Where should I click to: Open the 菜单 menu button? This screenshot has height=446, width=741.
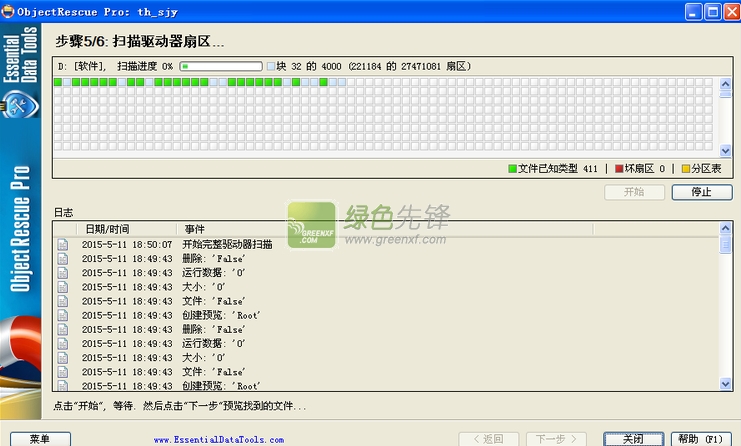click(40, 439)
